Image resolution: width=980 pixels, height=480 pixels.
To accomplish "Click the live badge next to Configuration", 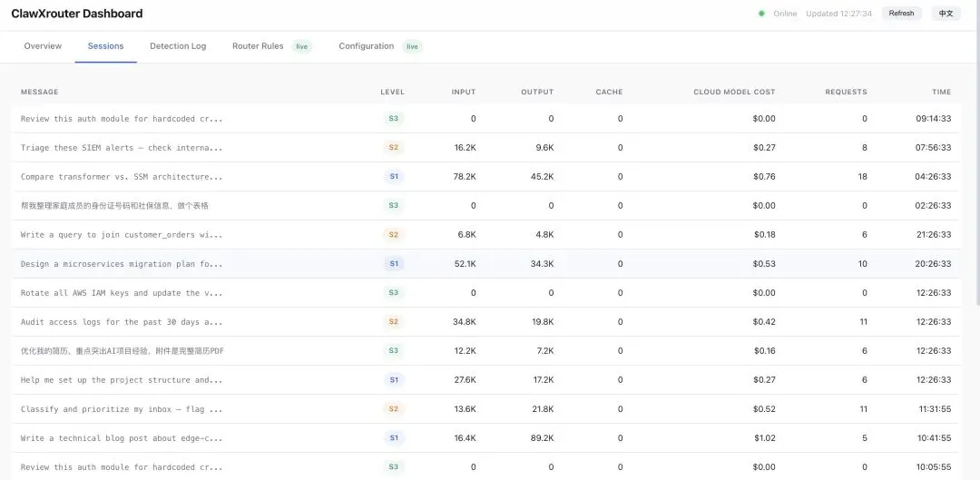I will [x=413, y=47].
